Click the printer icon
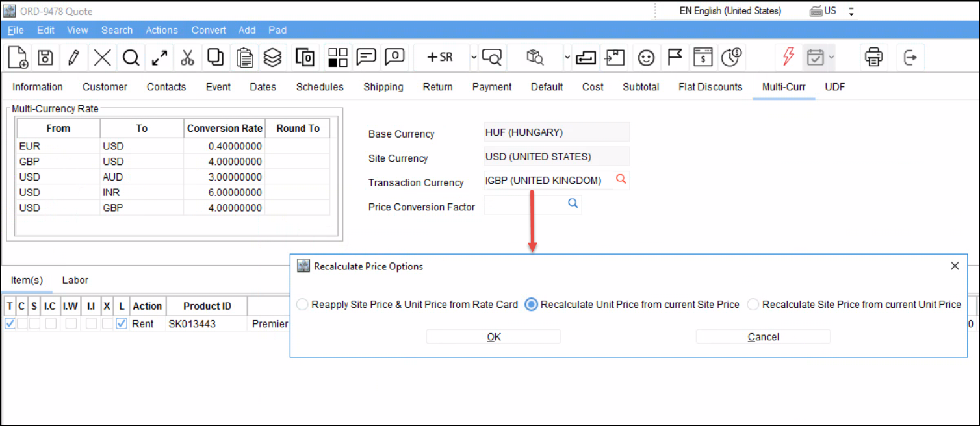980x426 pixels. 873,58
